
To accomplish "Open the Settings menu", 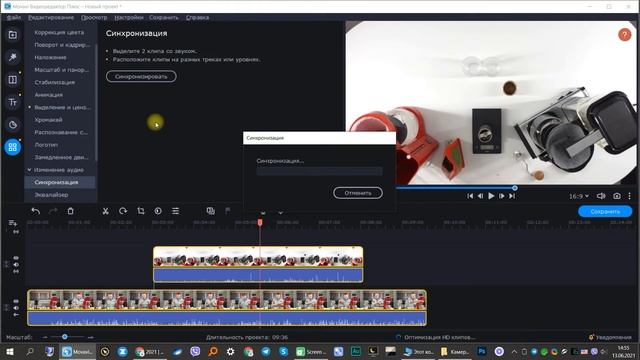I will 129,18.
